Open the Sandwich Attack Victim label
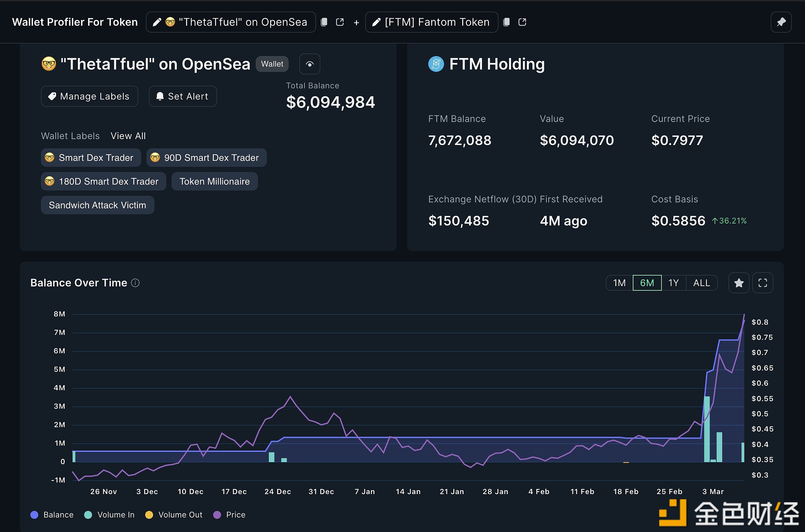 click(97, 205)
